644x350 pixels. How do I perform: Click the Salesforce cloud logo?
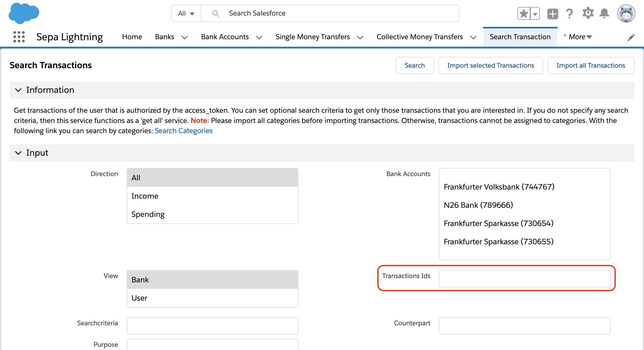[24, 13]
